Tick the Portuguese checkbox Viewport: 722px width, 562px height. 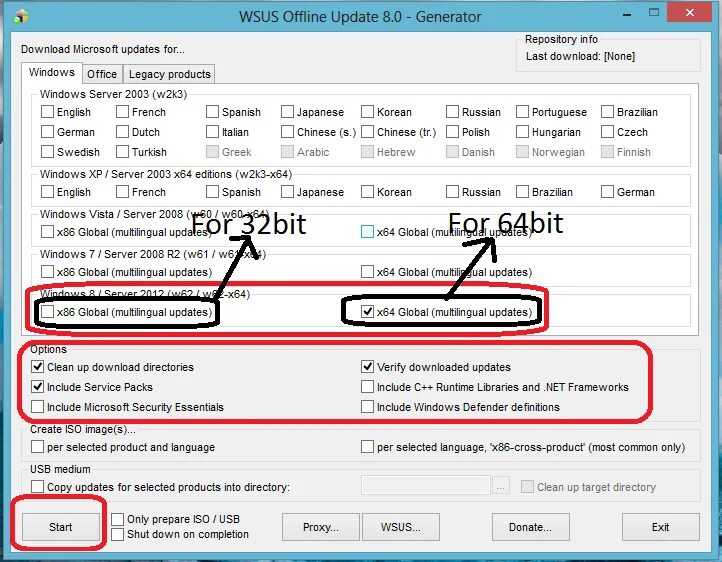click(x=523, y=112)
